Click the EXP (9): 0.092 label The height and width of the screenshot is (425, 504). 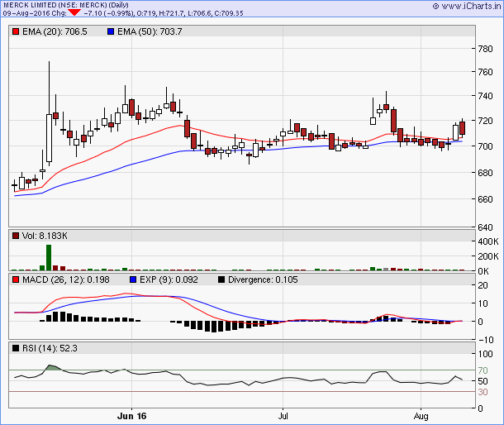click(x=169, y=279)
